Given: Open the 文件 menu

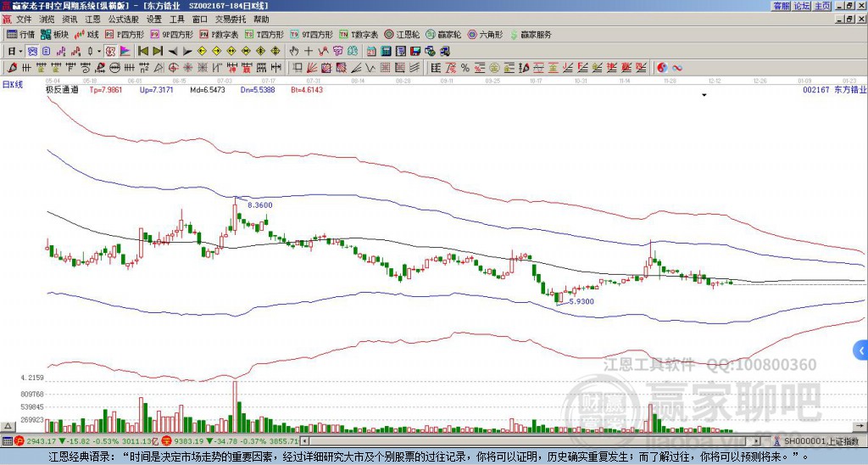Looking at the screenshot, I should pyautogui.click(x=23, y=20).
